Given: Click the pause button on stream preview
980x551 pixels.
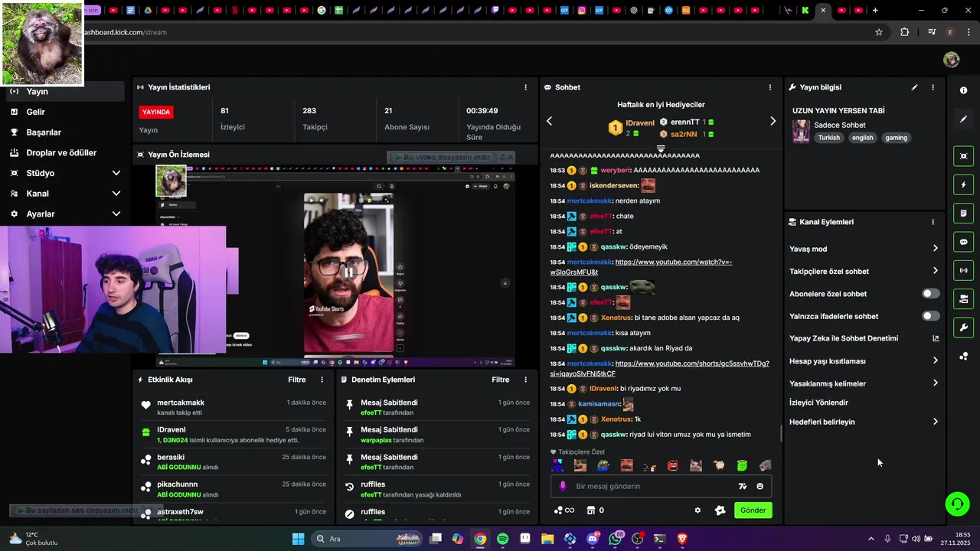Looking at the screenshot, I should [x=348, y=272].
